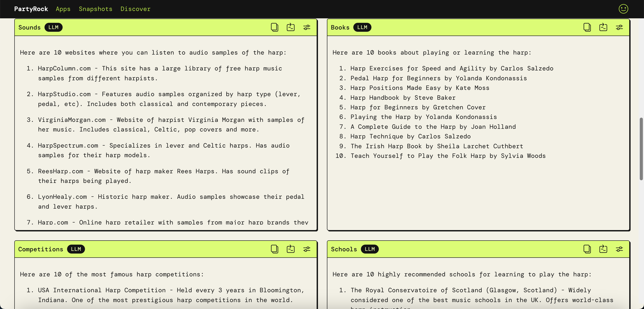
Task: Open the Snapshots page
Action: (95, 9)
